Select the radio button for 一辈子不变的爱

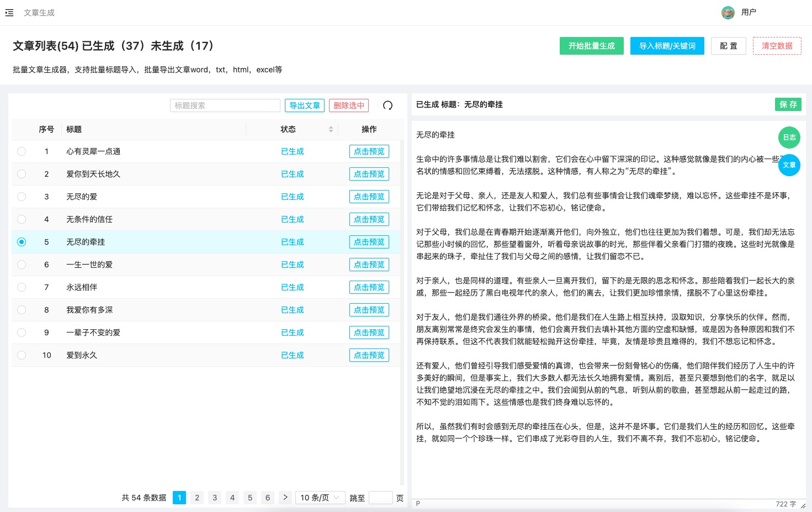click(22, 332)
